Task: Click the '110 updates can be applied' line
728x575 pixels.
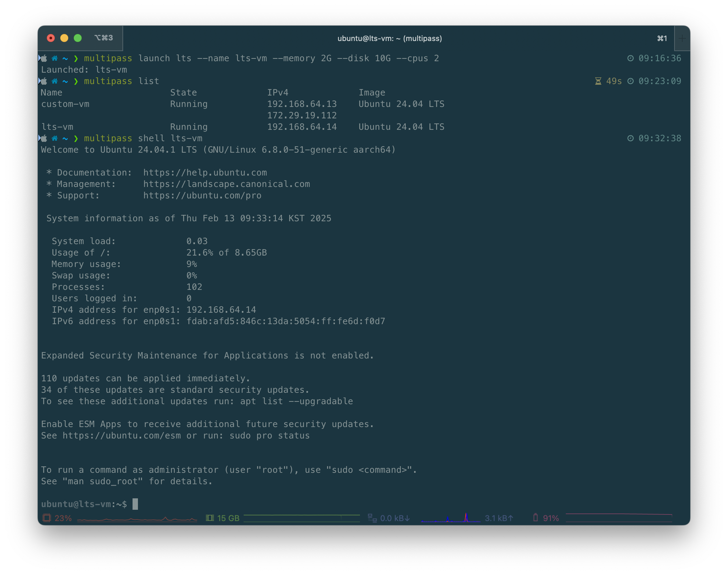Action: [x=145, y=378]
